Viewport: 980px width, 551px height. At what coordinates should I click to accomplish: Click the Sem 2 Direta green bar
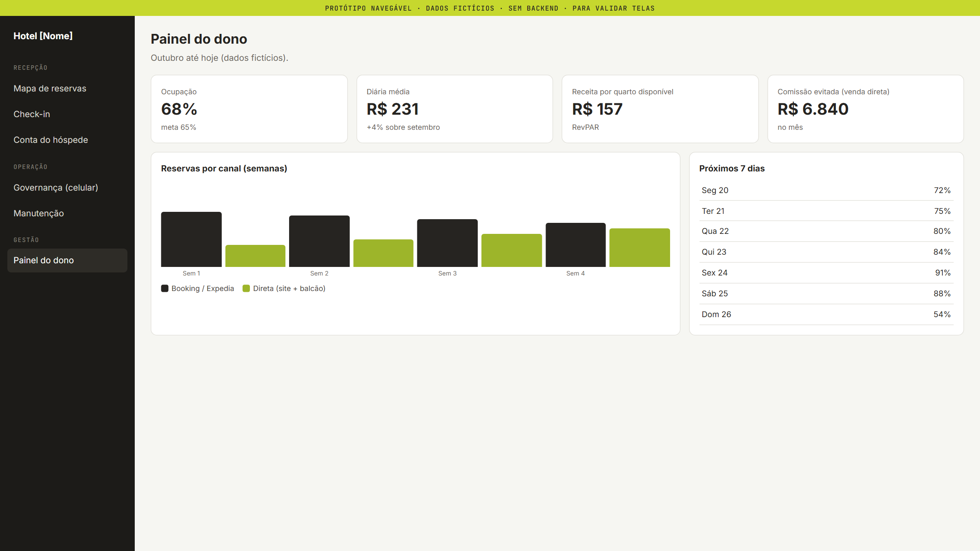point(383,253)
